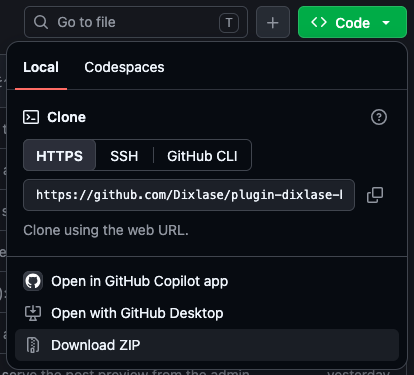The height and width of the screenshot is (375, 414).
Task: Copy the clone URL to clipboard
Action: pyautogui.click(x=375, y=195)
